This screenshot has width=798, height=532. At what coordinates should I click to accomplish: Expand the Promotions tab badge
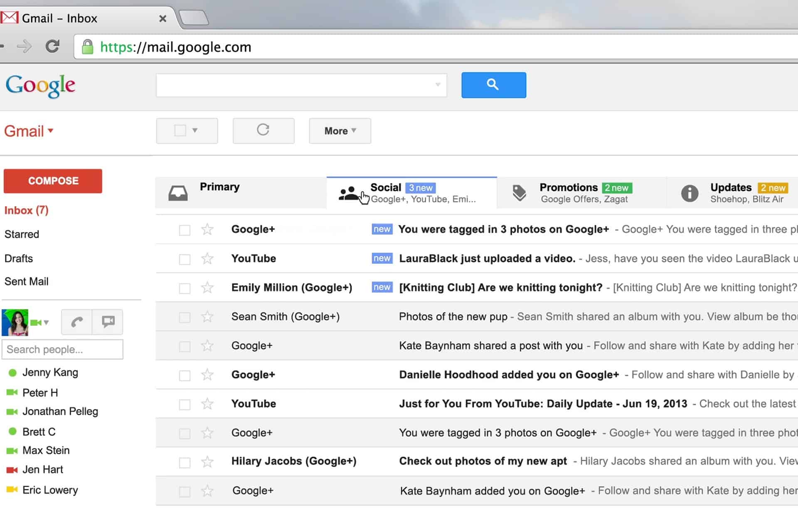pos(618,187)
